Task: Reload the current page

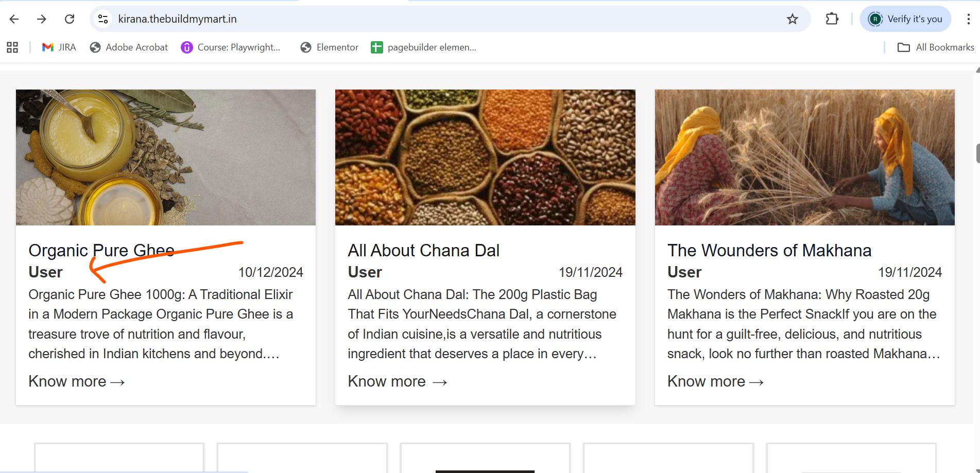Action: (70, 19)
